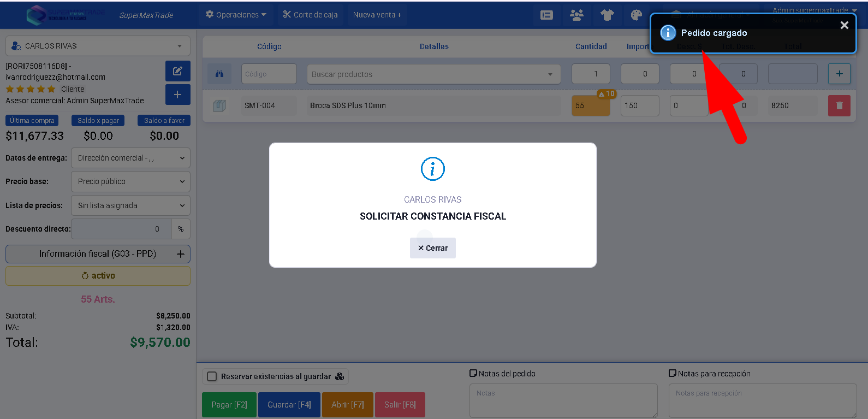This screenshot has width=868, height=419.
Task: Expand the Precio base dropdown
Action: (x=130, y=181)
